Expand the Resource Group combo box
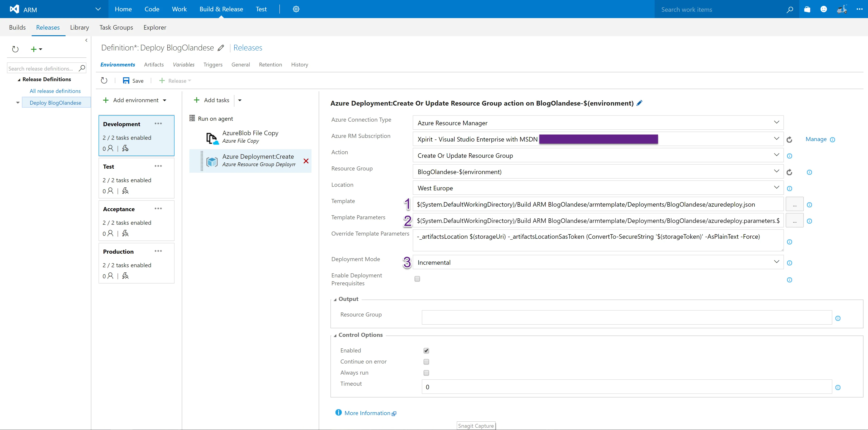This screenshot has height=430, width=868. click(776, 172)
